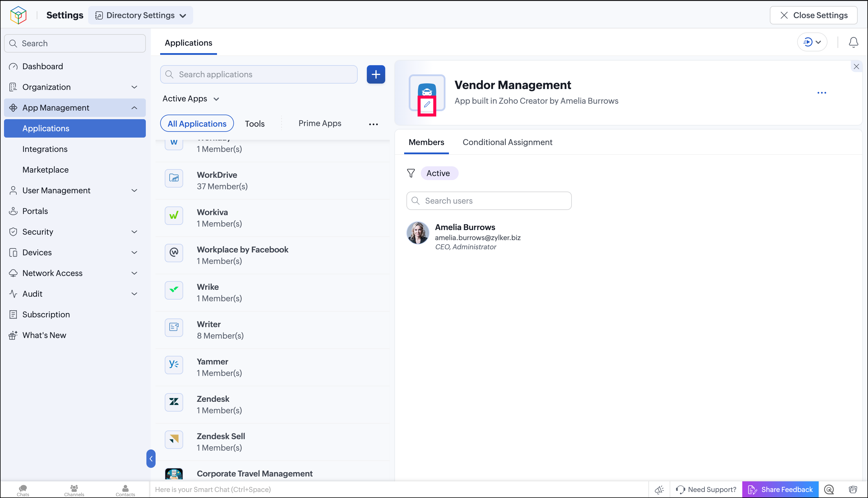Viewport: 868px width, 498px height.
Task: Open Marketplace in the sidebar
Action: [75, 170]
